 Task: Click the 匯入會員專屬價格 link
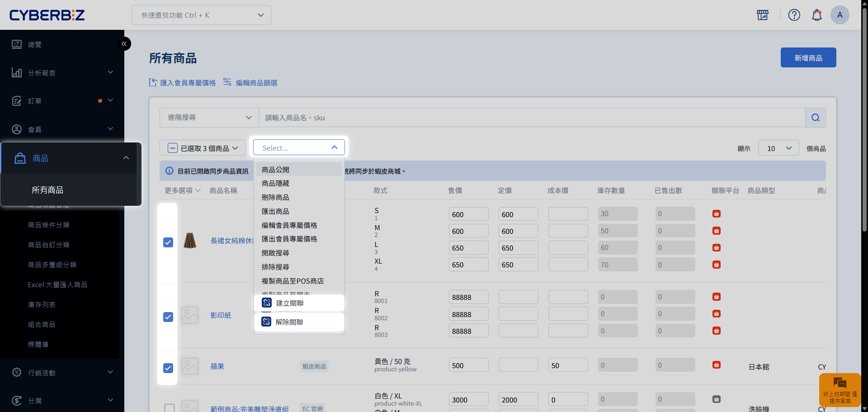pos(183,83)
